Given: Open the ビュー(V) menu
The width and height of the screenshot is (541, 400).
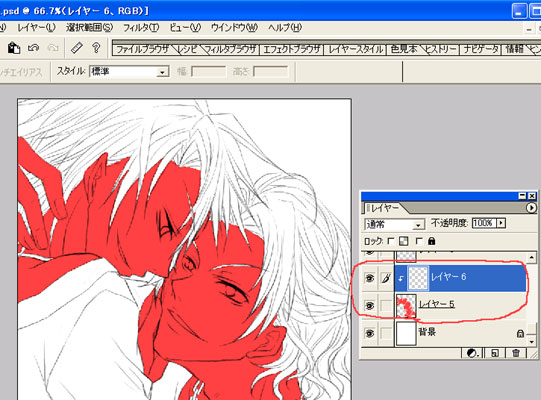Looking at the screenshot, I should click(x=185, y=28).
